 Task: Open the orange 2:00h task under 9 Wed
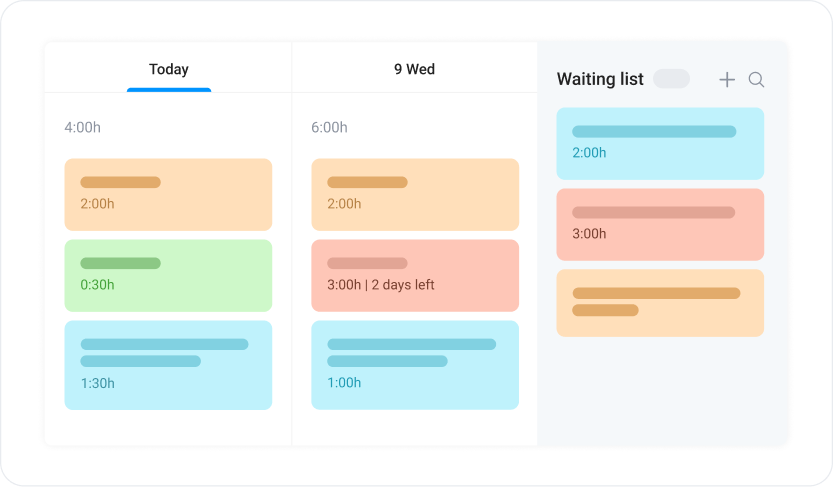click(x=415, y=194)
